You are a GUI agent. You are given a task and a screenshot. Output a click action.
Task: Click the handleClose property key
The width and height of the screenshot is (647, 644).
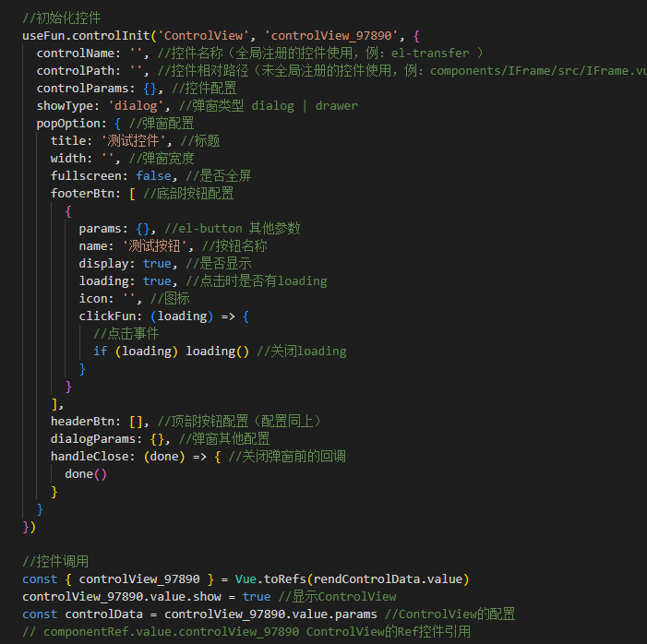(92, 456)
